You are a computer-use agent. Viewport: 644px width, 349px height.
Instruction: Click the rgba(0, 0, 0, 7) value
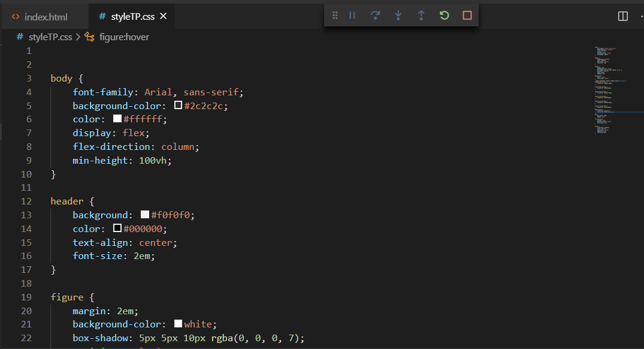pyautogui.click(x=255, y=338)
